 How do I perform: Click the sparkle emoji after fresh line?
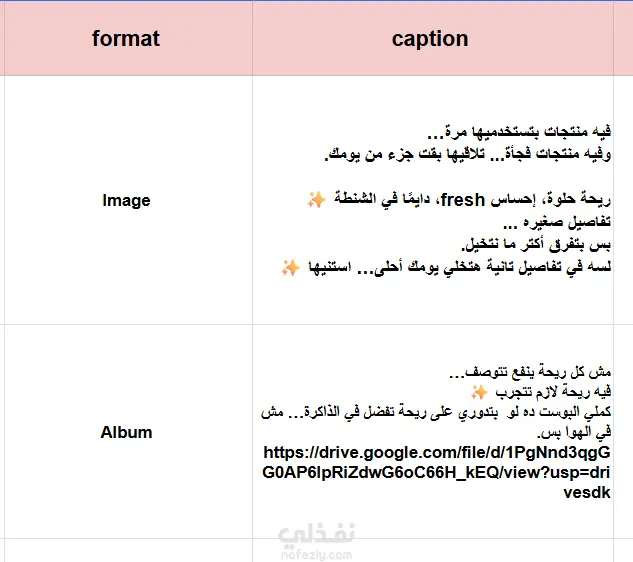316,200
